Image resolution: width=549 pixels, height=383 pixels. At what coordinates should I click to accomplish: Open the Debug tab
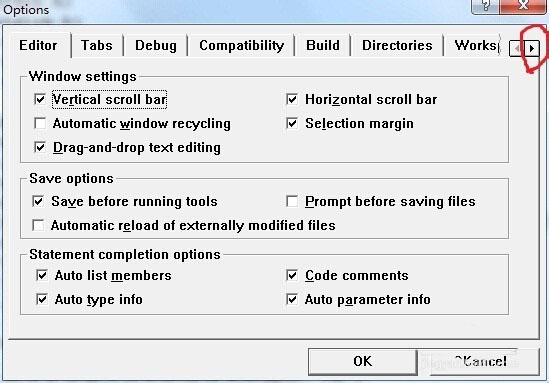click(156, 46)
